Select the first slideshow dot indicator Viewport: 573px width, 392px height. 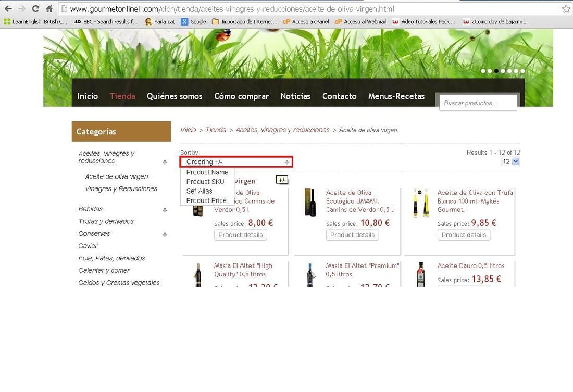pos(483,71)
